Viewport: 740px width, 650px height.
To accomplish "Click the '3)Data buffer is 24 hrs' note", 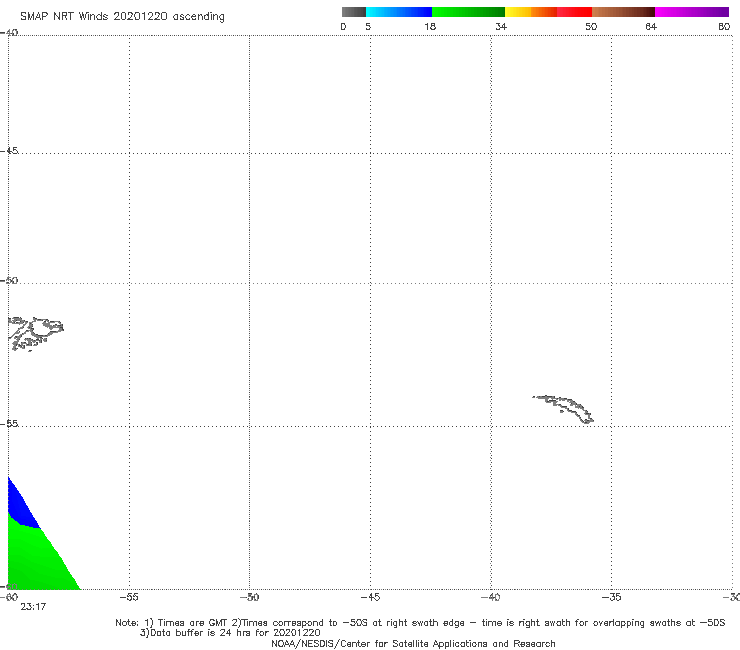I will point(230,633).
